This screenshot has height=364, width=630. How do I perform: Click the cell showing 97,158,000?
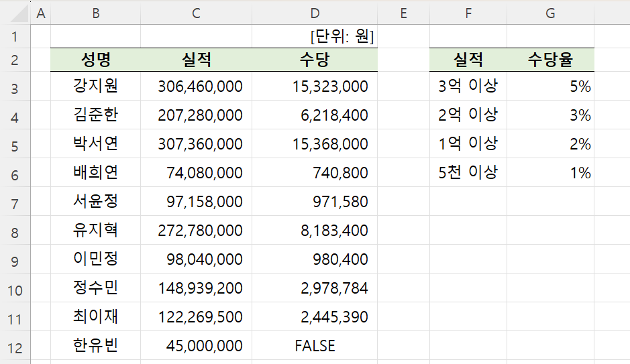(x=196, y=202)
